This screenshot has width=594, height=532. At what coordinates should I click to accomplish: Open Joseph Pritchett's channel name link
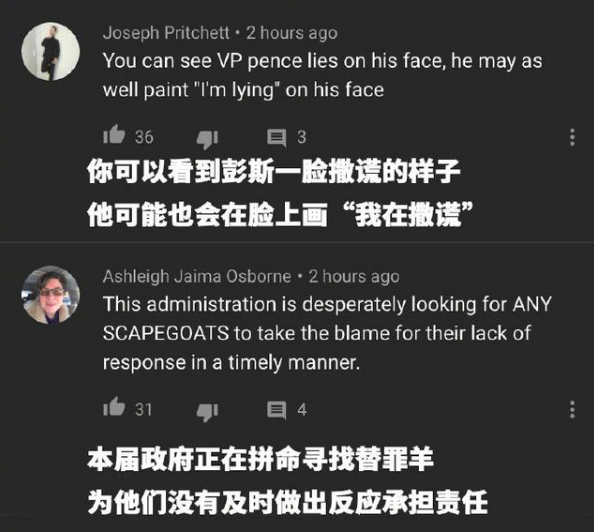tap(166, 33)
